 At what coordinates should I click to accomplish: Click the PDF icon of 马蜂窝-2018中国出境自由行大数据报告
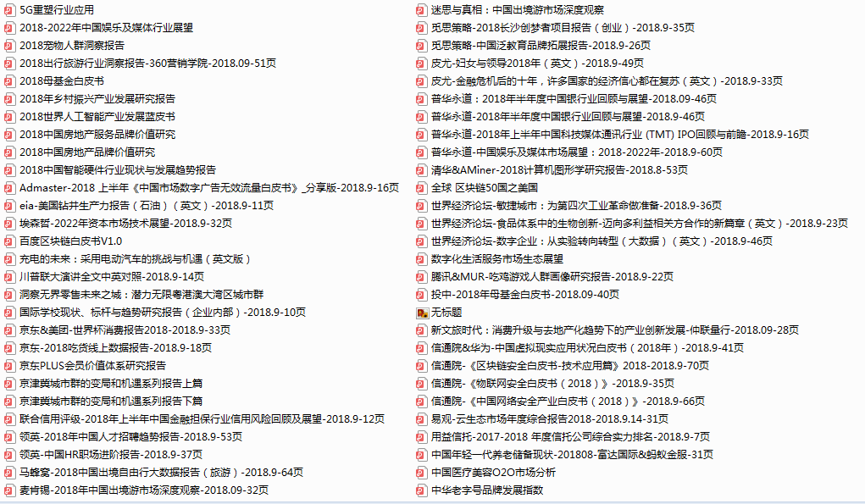9,473
